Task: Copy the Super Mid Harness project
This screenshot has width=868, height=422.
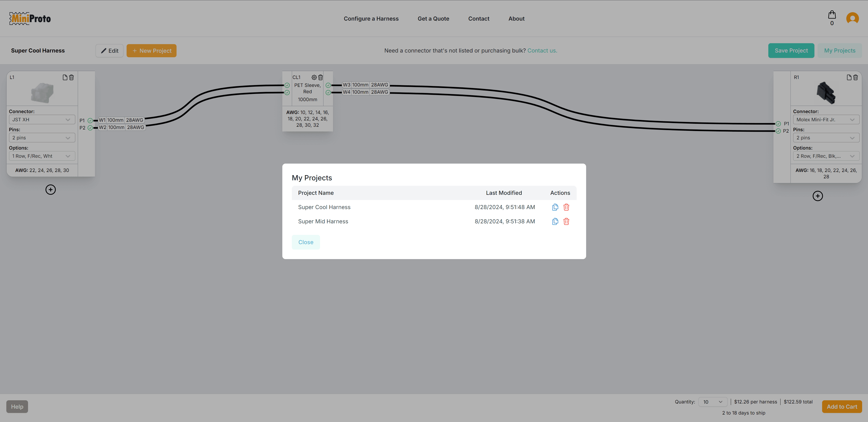Action: 555,221
